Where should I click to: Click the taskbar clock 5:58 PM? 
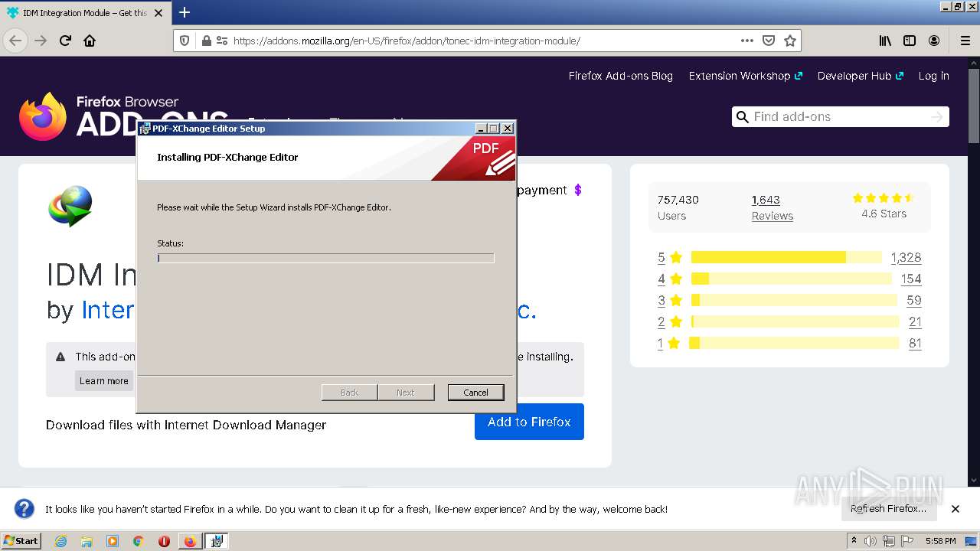click(940, 541)
